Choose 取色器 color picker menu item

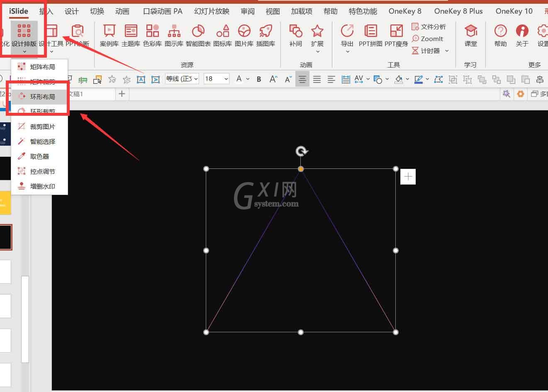(x=39, y=156)
